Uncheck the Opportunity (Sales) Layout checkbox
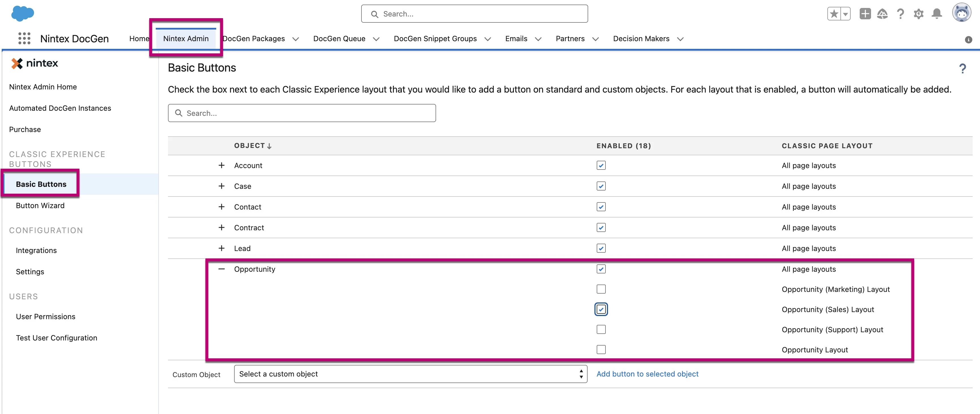 (601, 310)
